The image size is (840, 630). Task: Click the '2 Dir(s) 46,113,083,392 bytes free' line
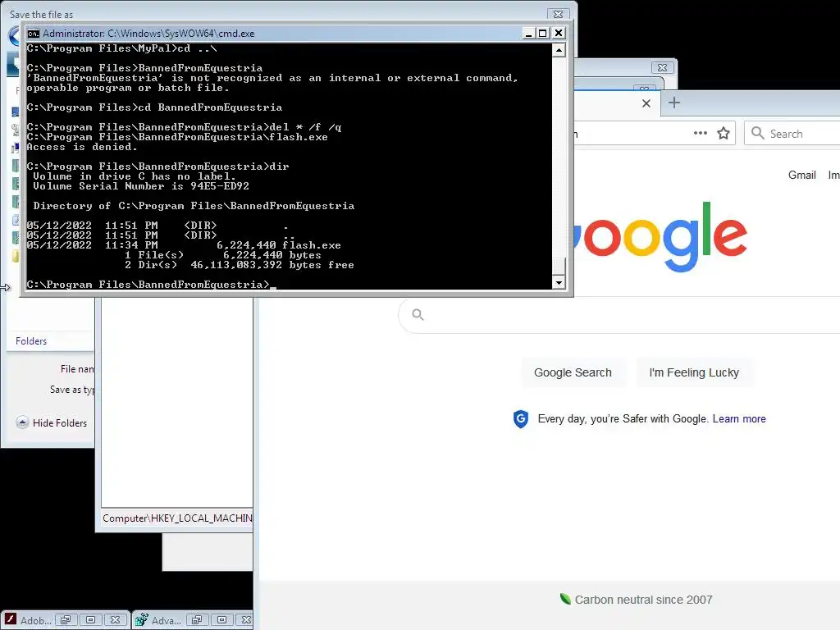(x=239, y=265)
